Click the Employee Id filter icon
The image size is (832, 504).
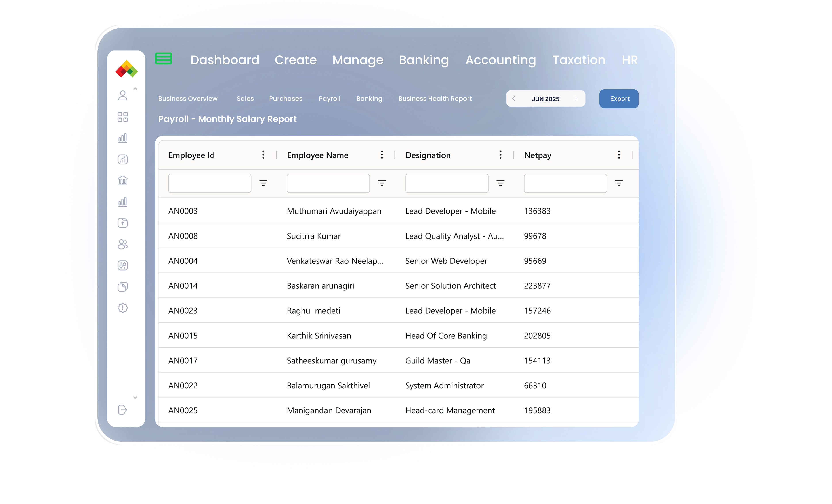coord(263,183)
